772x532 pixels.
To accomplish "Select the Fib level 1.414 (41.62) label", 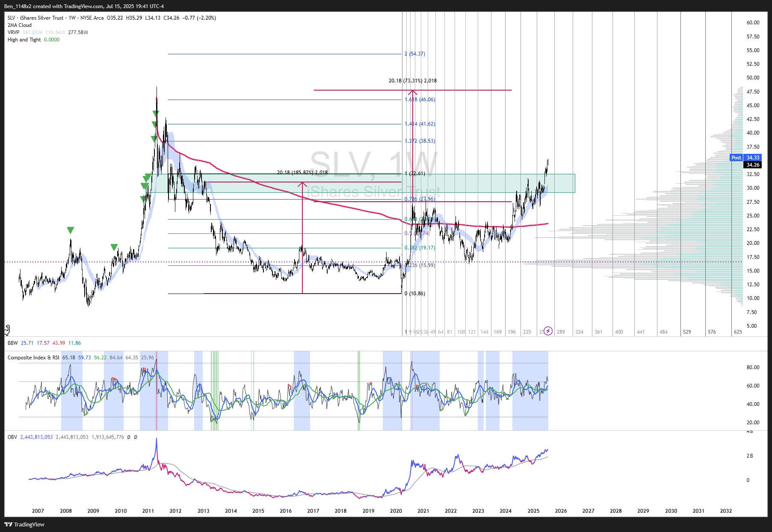I will (420, 124).
